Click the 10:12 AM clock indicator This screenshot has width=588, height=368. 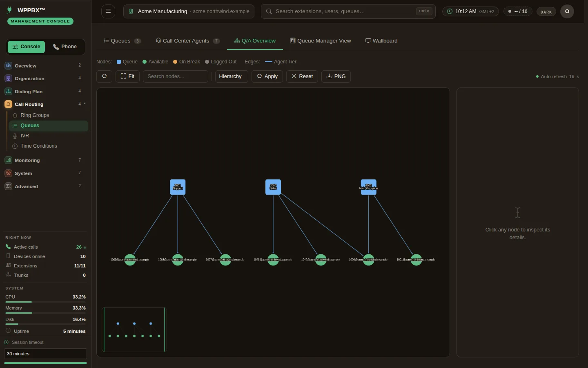click(x=470, y=11)
